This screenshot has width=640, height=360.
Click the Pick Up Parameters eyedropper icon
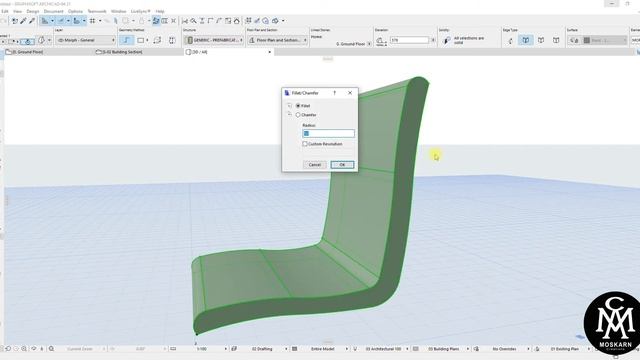23,20
